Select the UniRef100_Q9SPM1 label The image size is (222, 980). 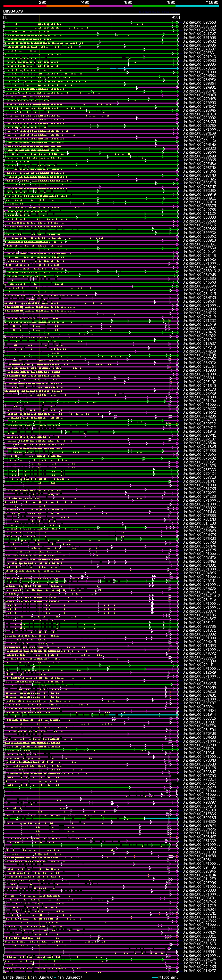[199, 436]
